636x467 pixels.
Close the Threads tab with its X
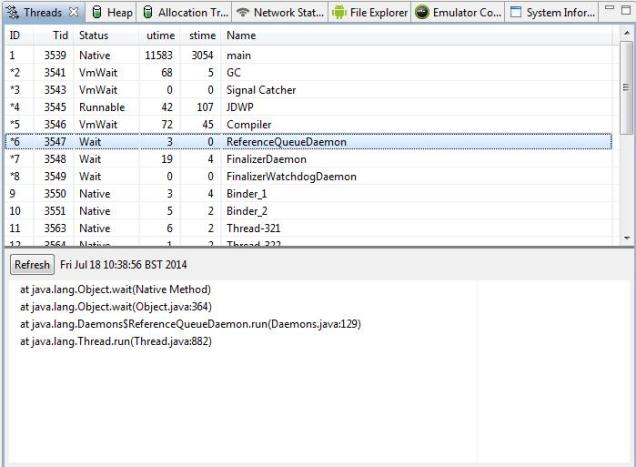73,12
